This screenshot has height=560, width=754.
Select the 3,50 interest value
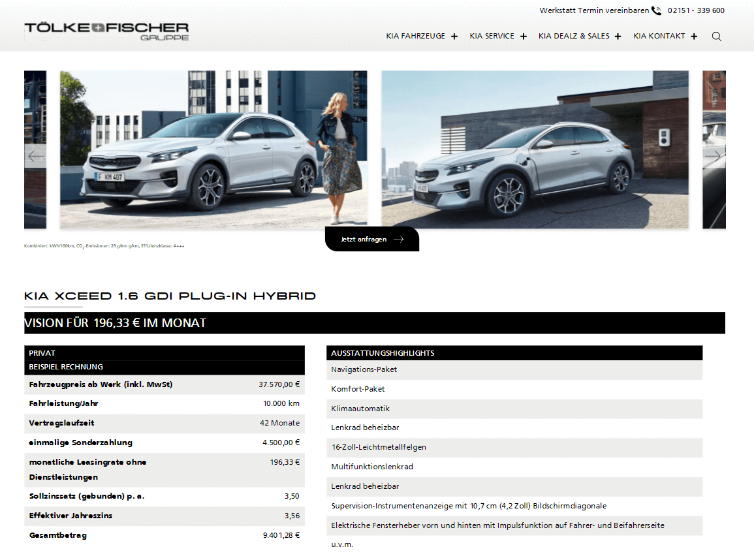point(292,496)
